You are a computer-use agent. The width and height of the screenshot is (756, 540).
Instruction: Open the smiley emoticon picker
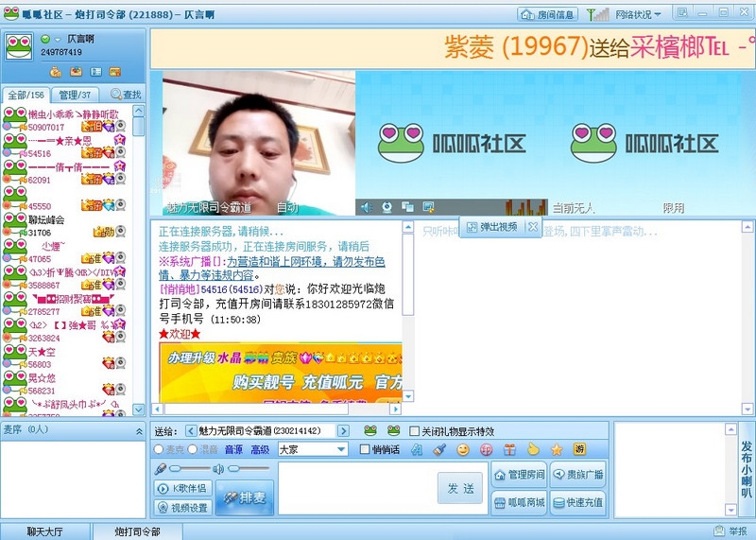(x=463, y=450)
